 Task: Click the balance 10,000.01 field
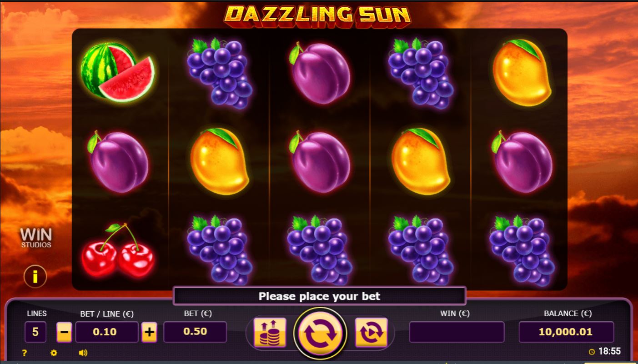click(566, 332)
